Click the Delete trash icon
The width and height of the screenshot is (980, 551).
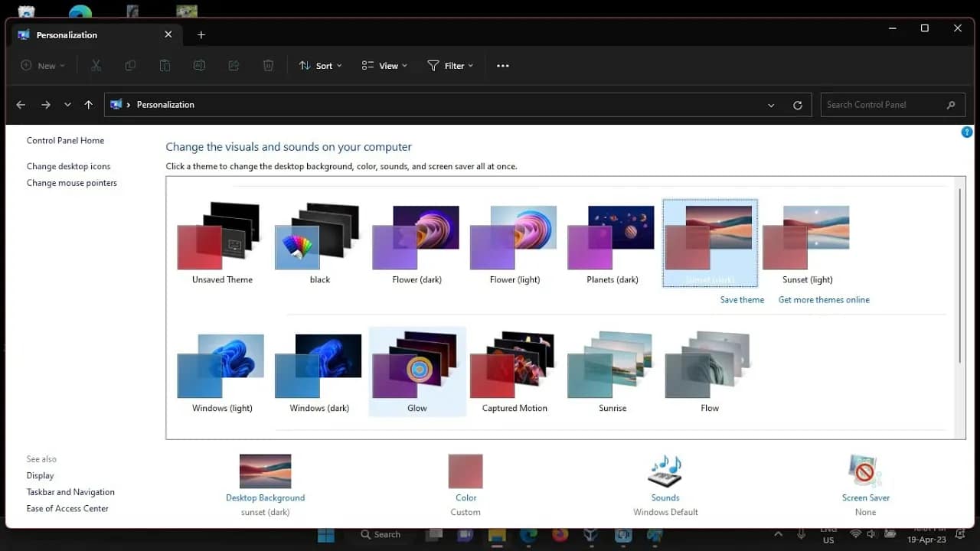coord(268,65)
